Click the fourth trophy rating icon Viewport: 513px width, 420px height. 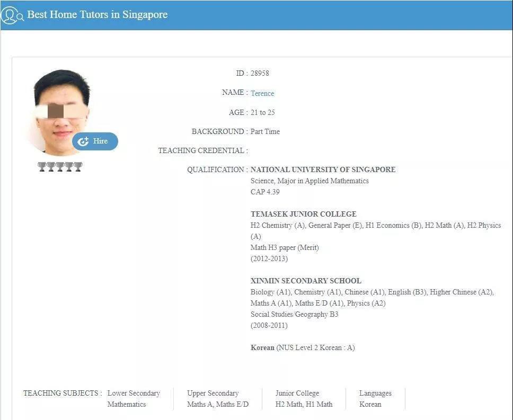pyautogui.click(x=69, y=167)
